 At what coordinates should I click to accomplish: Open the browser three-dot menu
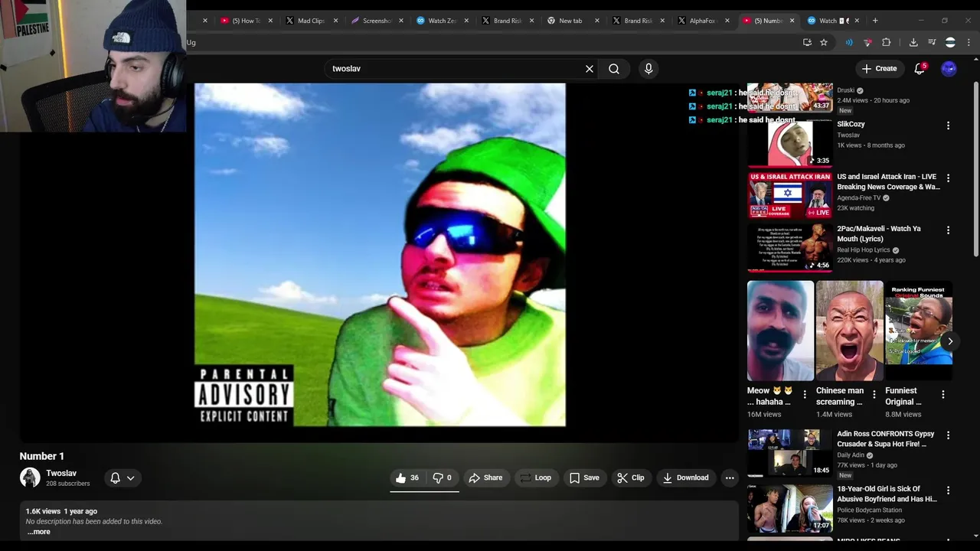click(969, 42)
